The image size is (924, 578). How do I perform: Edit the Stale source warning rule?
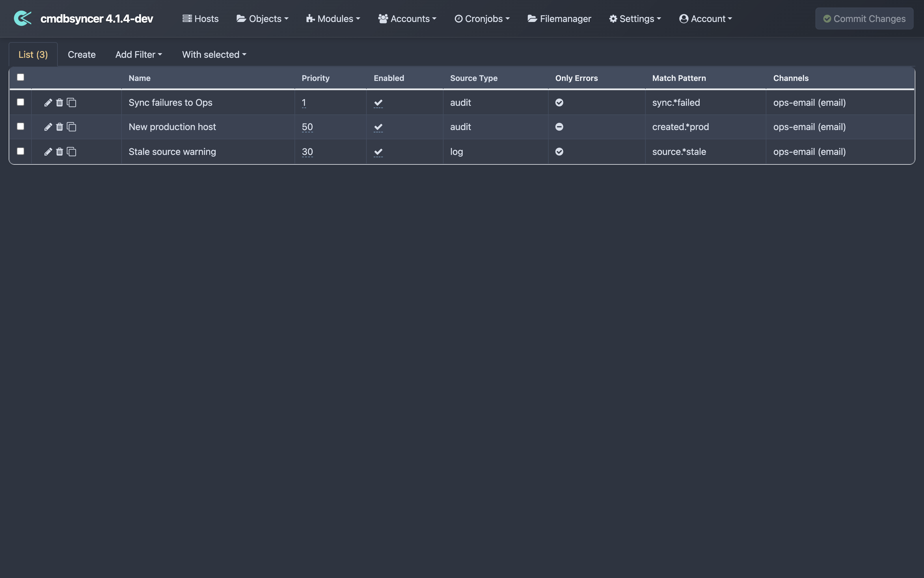(x=48, y=152)
